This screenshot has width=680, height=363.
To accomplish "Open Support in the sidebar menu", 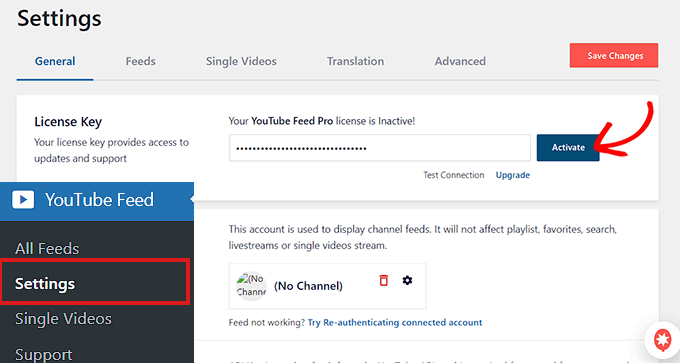I will click(44, 355).
